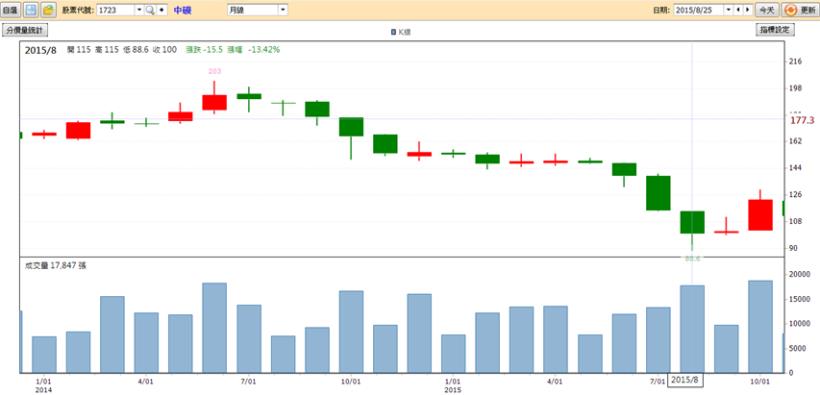Click the 更新 refresh button
Screen dimensions: 820x395
(800, 10)
